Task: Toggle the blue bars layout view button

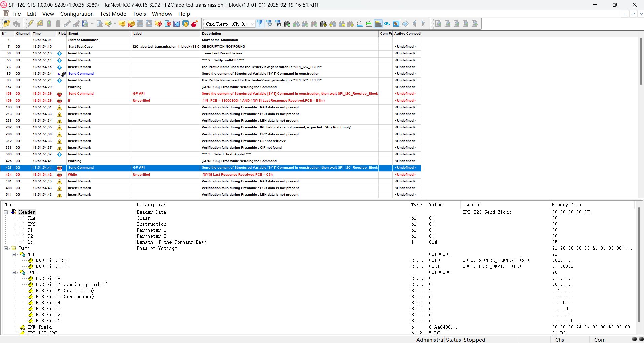Action: 360,24
